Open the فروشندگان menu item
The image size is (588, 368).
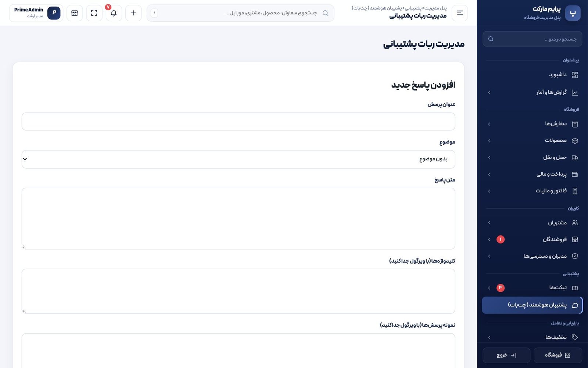[533, 240]
